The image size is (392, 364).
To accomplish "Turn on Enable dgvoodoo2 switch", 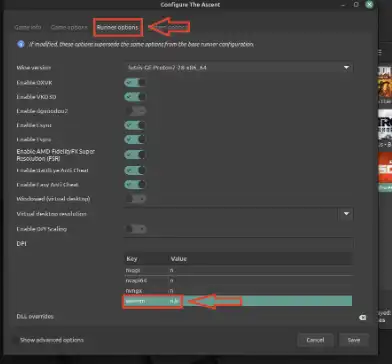I will [x=135, y=111].
